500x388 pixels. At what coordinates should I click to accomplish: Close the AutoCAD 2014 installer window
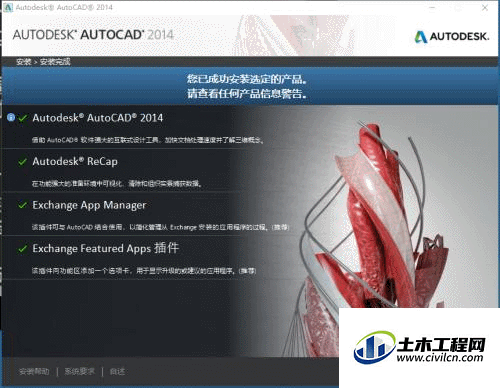(485, 7)
